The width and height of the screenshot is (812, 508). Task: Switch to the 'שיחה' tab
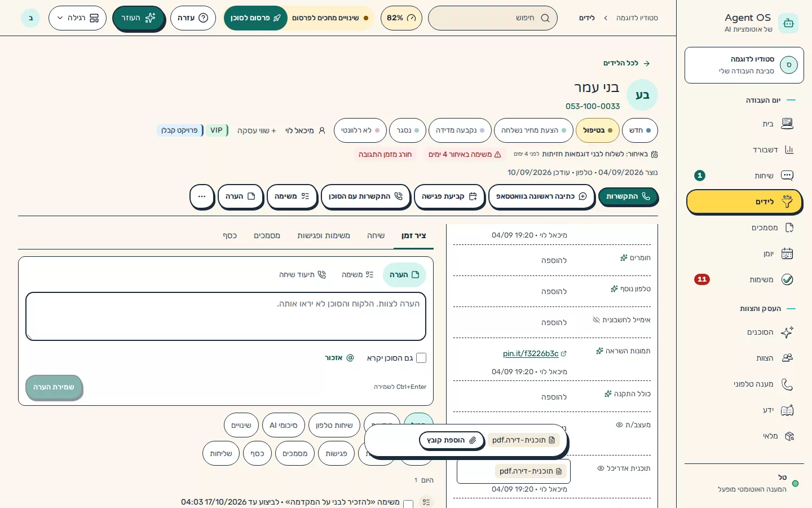coord(376,235)
